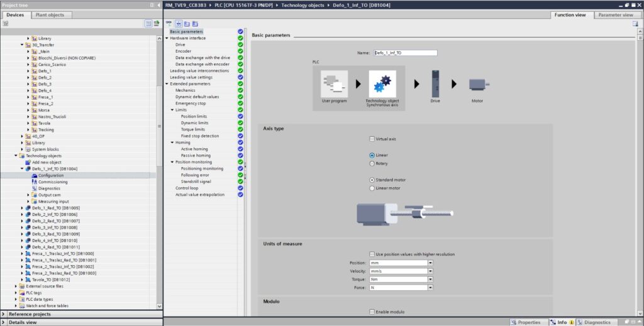The height and width of the screenshot is (326, 644).
Task: Click the icon at top right below Parameter view
Action: (x=635, y=24)
